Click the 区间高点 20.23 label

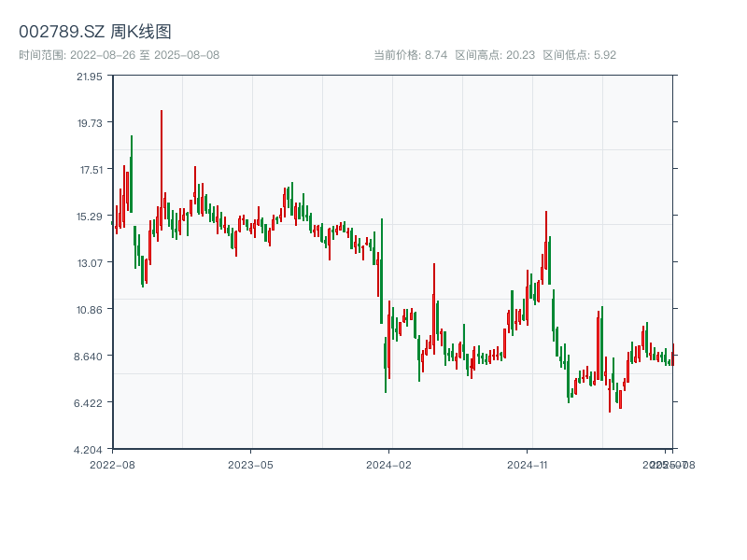pyautogui.click(x=495, y=55)
